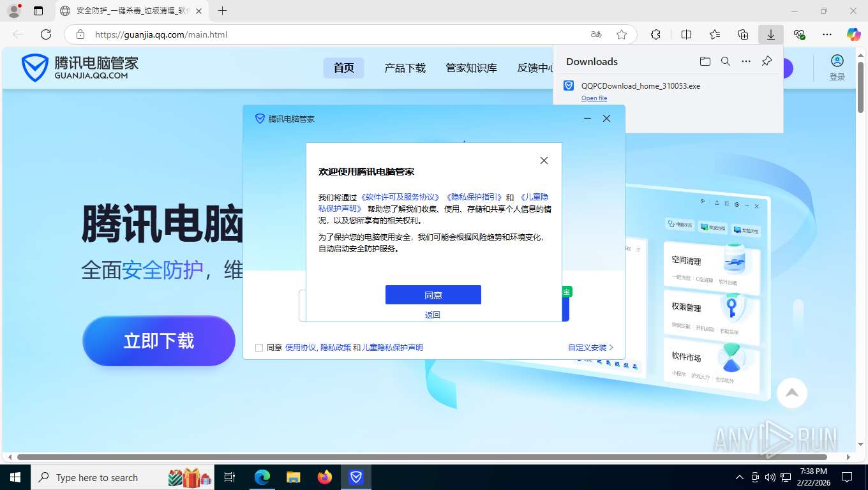Click the 登录 login icon
868x490 pixels.
[x=837, y=67]
